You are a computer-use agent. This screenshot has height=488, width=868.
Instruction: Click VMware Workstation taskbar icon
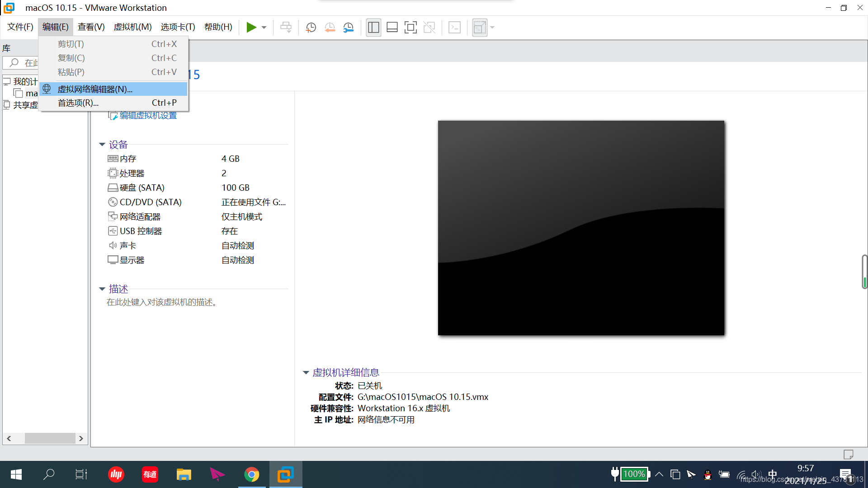pyautogui.click(x=286, y=474)
